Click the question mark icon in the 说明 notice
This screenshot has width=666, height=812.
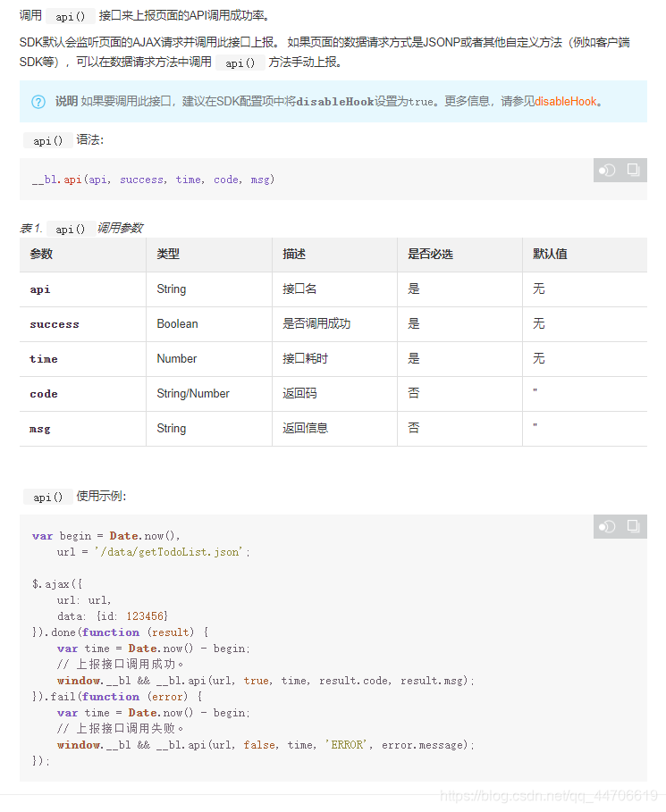(x=38, y=102)
